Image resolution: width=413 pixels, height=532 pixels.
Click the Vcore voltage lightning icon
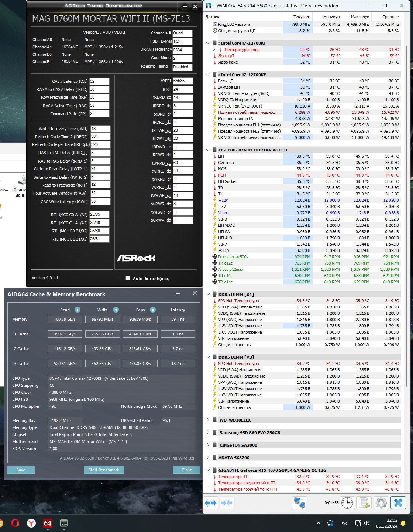215,213
